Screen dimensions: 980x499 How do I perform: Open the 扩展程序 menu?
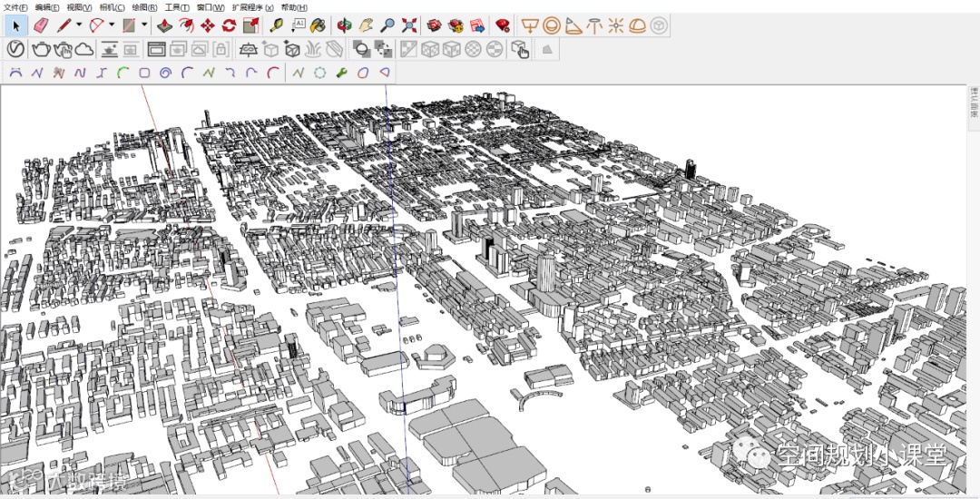pos(252,7)
